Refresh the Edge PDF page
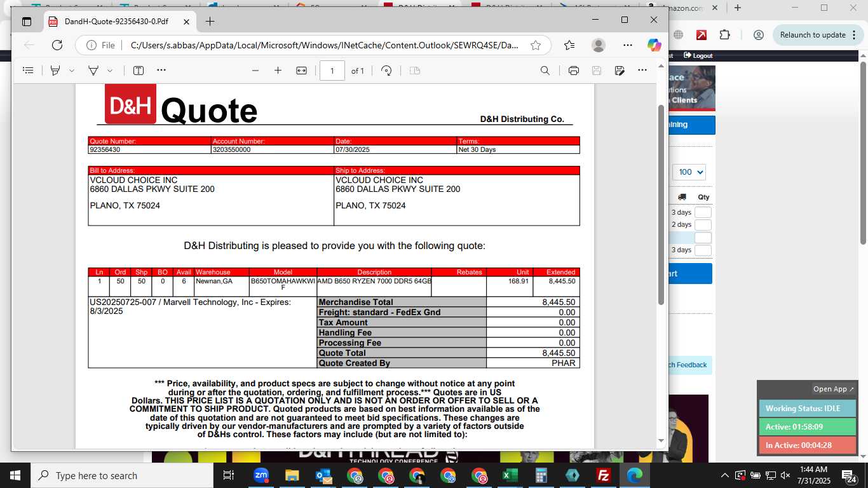This screenshot has height=488, width=868. tap(57, 45)
